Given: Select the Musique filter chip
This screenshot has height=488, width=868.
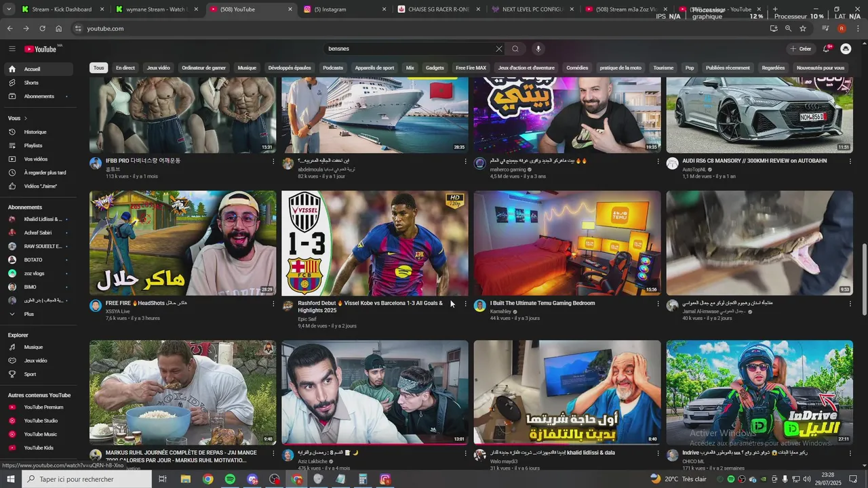Looking at the screenshot, I should click(247, 68).
